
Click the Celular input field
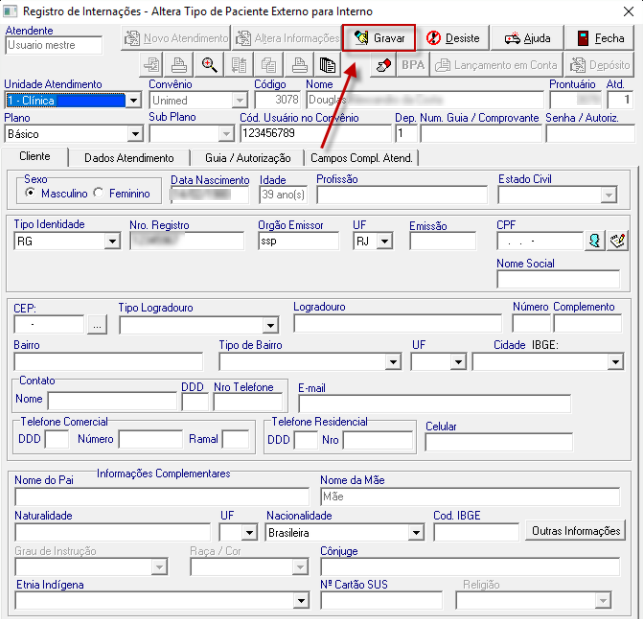pos(499,442)
